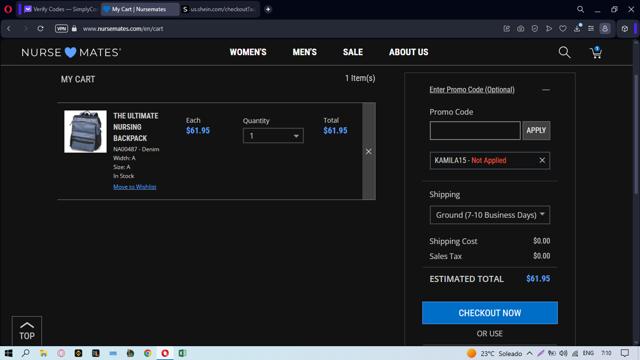Click the CHECKOUT NOW button
This screenshot has height=360, width=640.
tap(490, 313)
